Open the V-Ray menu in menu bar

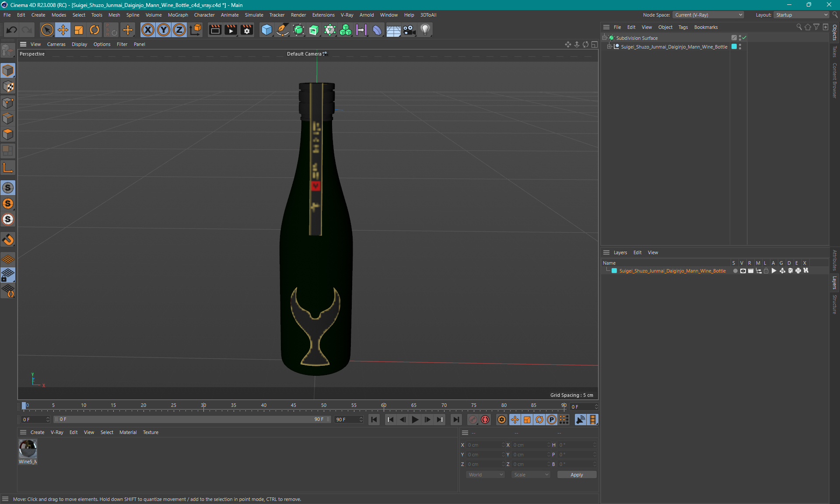347,15
